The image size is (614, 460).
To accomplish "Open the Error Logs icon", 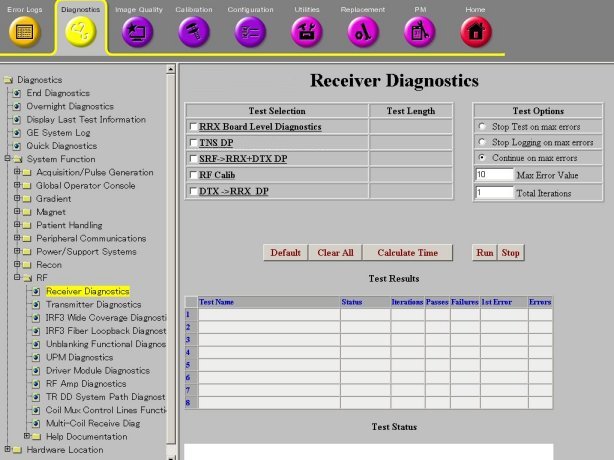I will click(x=25, y=31).
